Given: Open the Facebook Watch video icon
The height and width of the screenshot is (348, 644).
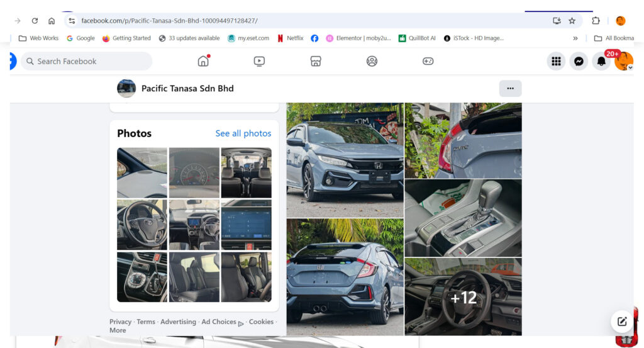Looking at the screenshot, I should pos(259,61).
